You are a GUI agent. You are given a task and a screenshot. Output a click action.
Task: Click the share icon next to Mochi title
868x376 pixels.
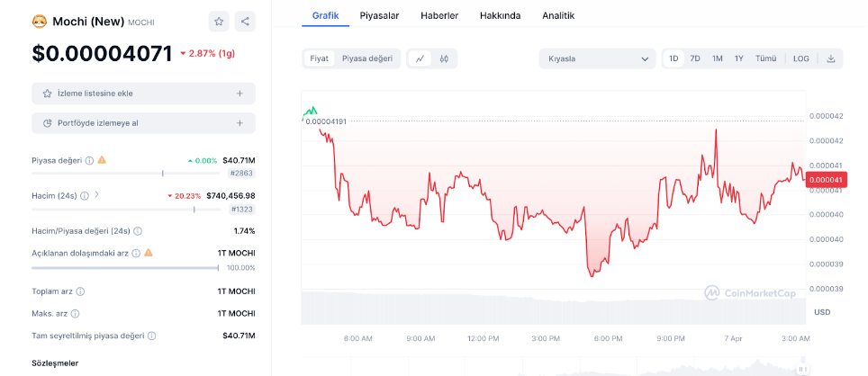point(245,22)
